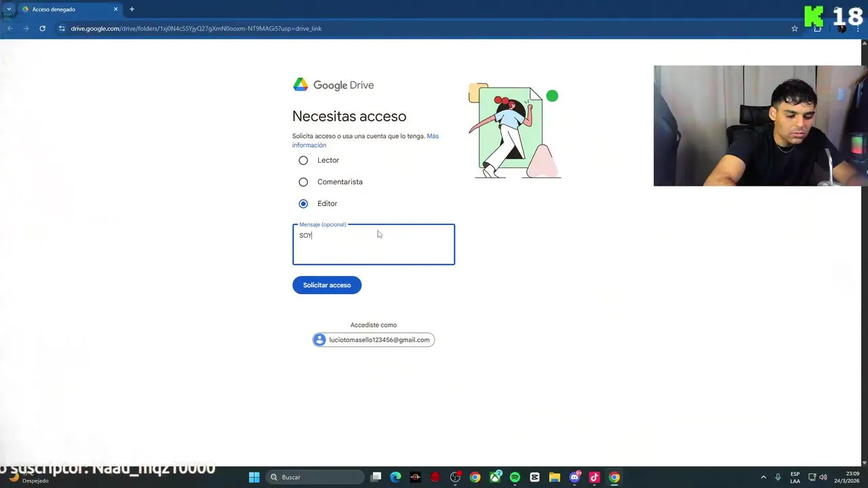Open the Chrome three-dot menu
The width and height of the screenshot is (868, 488).
[x=859, y=28]
